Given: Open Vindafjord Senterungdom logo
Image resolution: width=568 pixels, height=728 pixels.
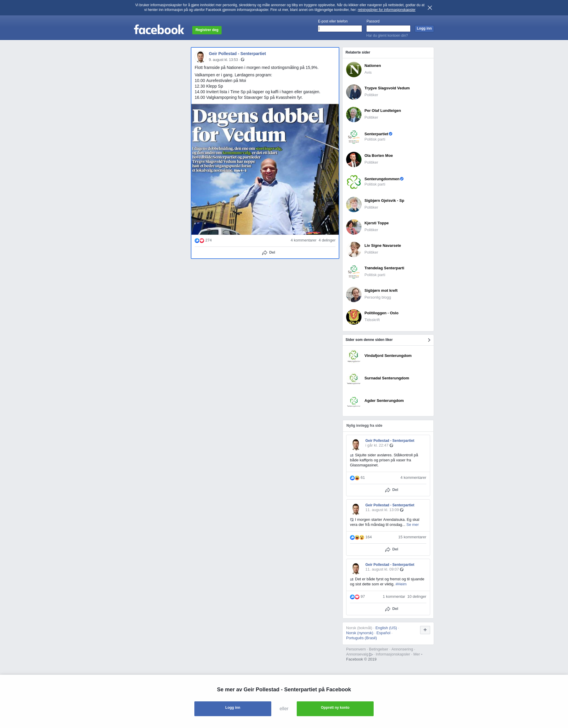Looking at the screenshot, I should (x=354, y=356).
